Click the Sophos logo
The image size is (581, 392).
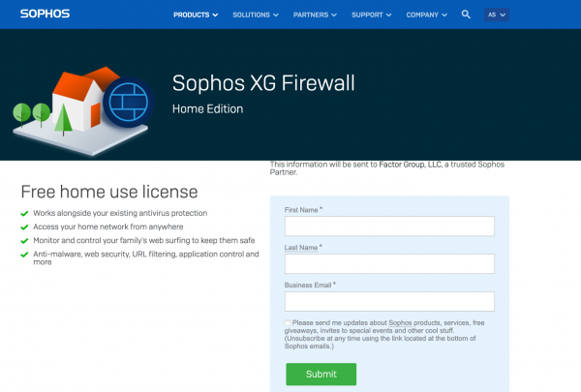coord(45,15)
